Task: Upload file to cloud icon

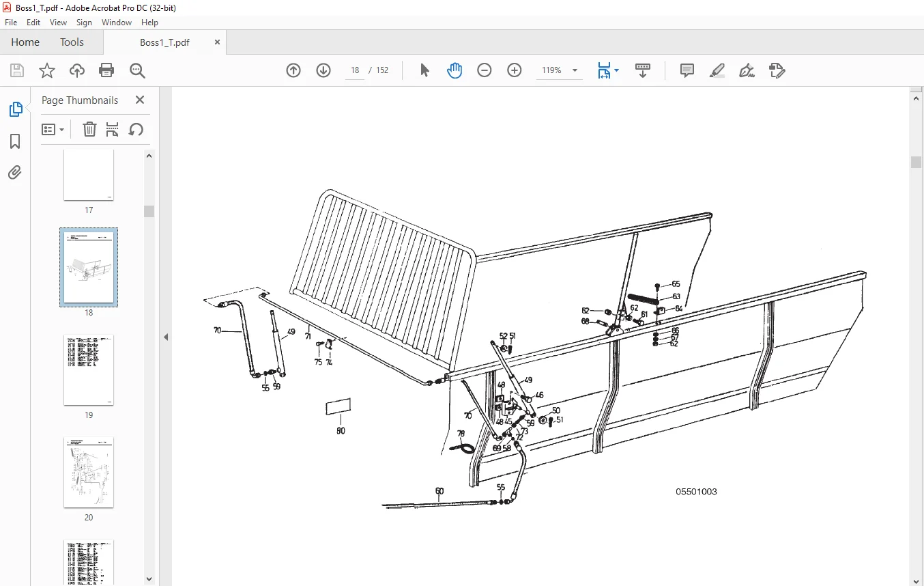Action: (77, 70)
